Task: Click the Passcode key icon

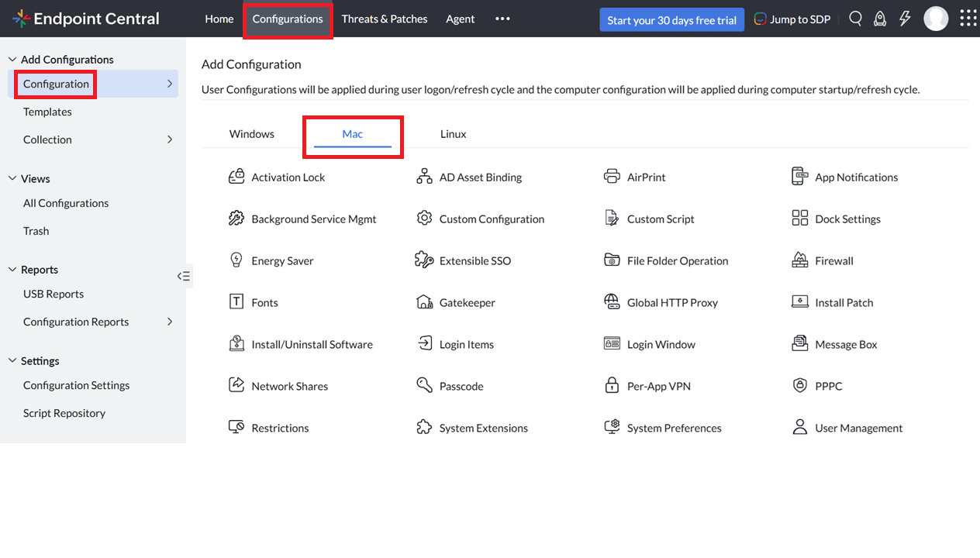Action: tap(424, 386)
